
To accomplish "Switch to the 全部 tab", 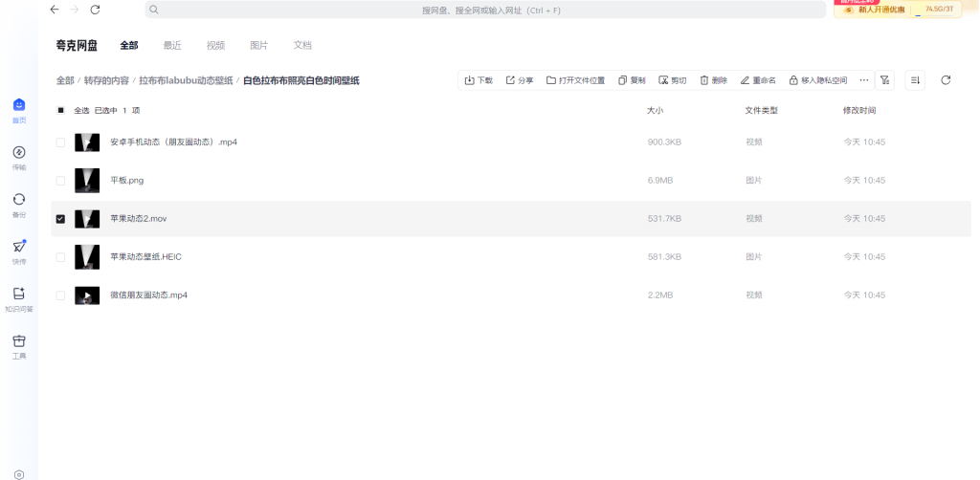I will tap(129, 45).
